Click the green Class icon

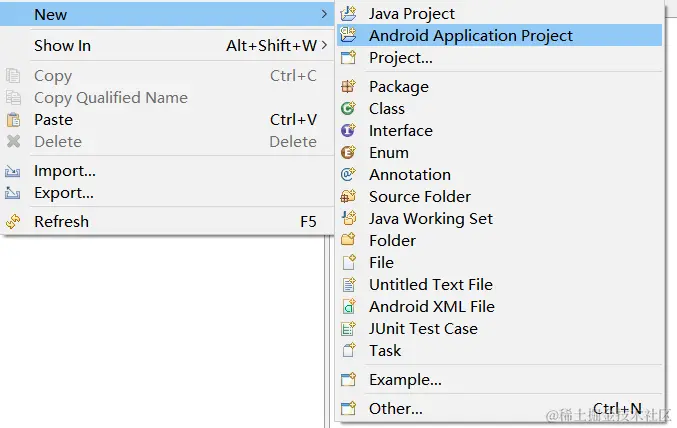(348, 109)
